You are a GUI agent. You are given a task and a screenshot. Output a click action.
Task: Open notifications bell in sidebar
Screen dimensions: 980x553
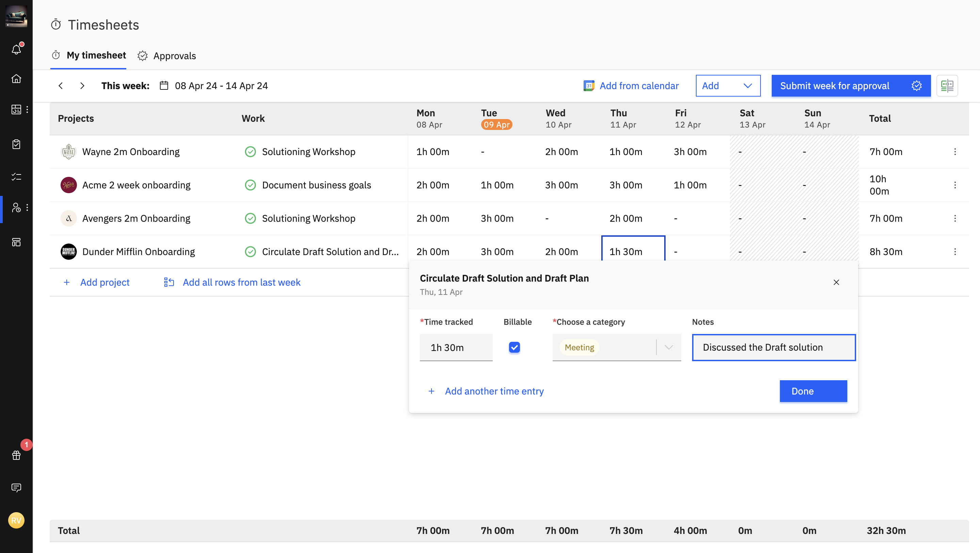click(x=16, y=49)
